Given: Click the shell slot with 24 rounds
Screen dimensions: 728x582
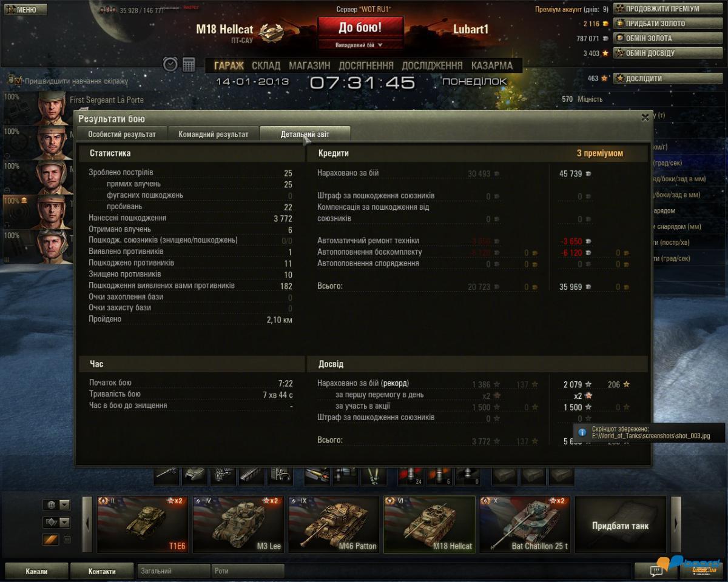Looking at the screenshot, I should click(410, 476).
